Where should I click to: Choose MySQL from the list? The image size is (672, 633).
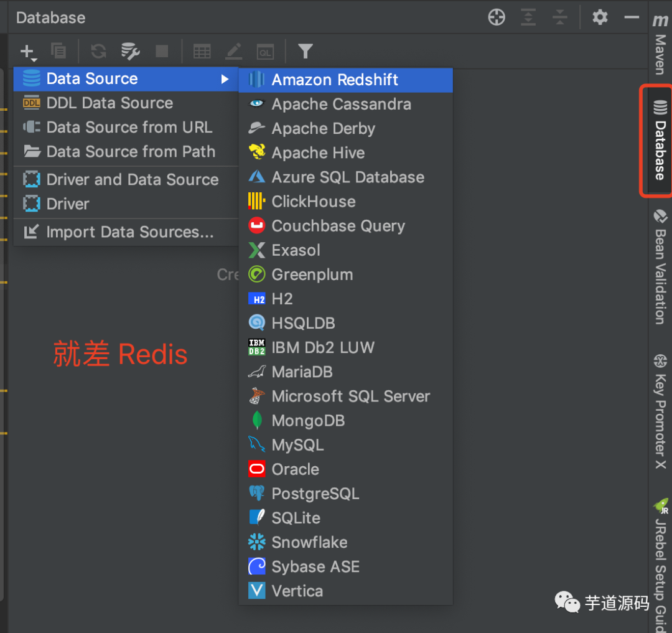tap(345, 445)
